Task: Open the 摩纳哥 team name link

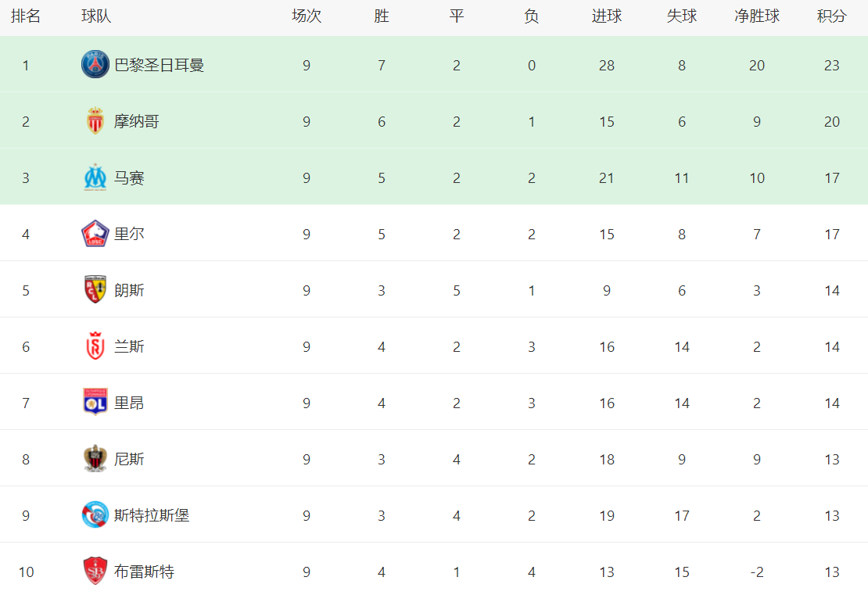Action: 137,121
